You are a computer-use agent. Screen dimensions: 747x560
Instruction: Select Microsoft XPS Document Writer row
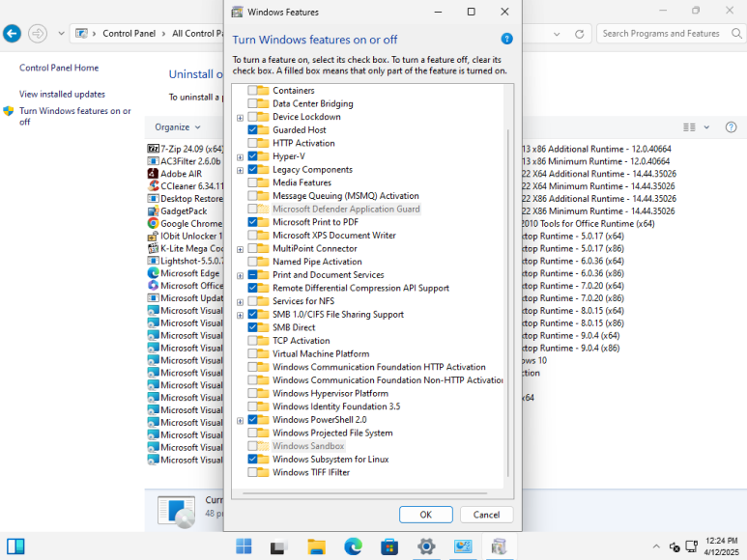[334, 235]
